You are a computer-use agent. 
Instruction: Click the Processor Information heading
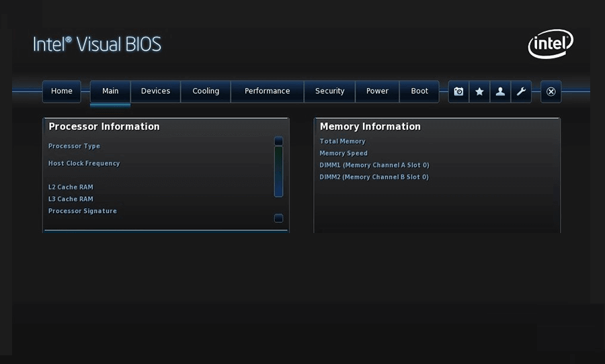[x=104, y=126]
